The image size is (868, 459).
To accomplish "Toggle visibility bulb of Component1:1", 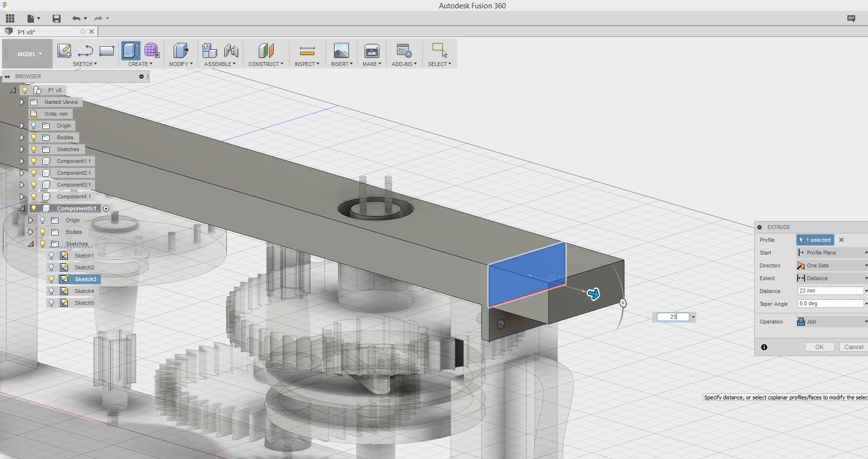I will coord(33,161).
